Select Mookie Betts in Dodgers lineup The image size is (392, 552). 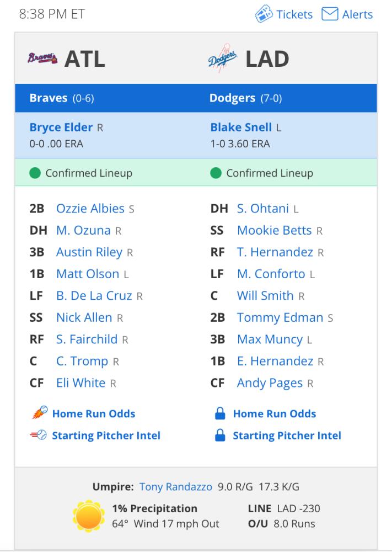pyautogui.click(x=275, y=230)
